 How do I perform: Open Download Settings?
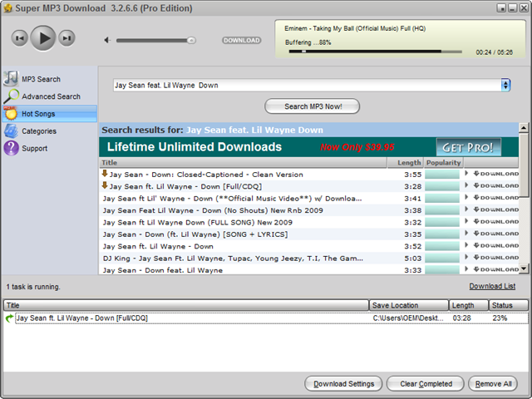tap(343, 384)
